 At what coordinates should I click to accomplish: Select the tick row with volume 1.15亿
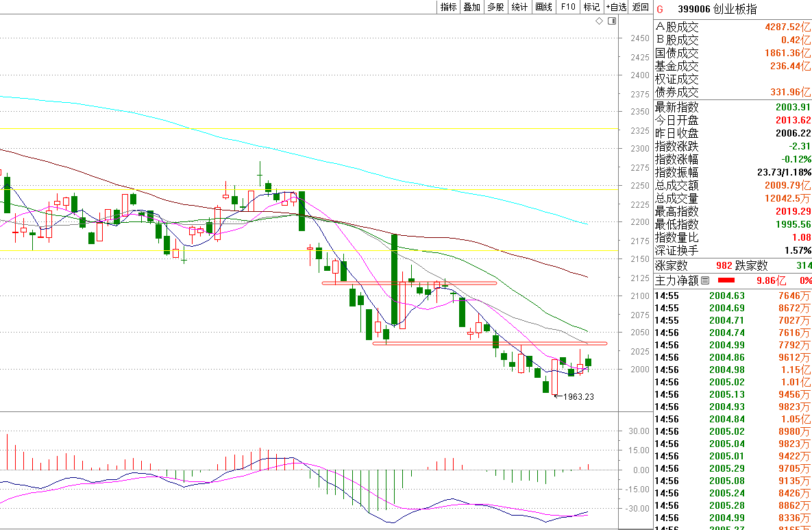[x=733, y=370]
